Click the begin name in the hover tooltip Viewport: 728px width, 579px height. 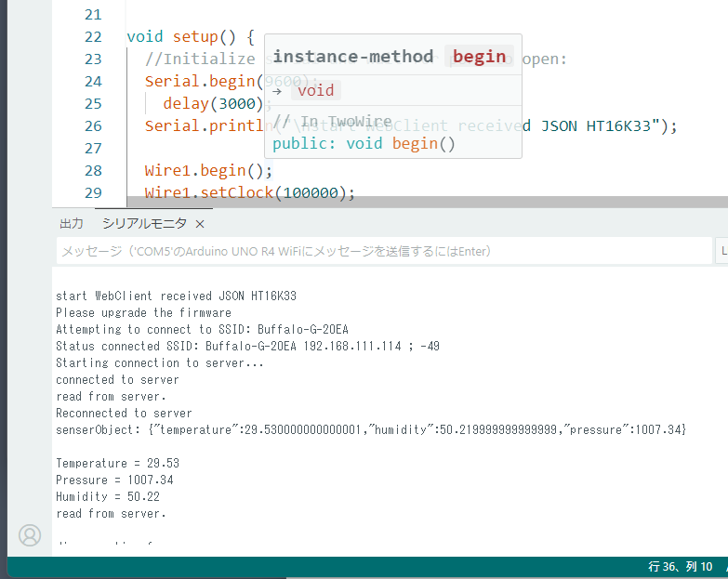[479, 56]
